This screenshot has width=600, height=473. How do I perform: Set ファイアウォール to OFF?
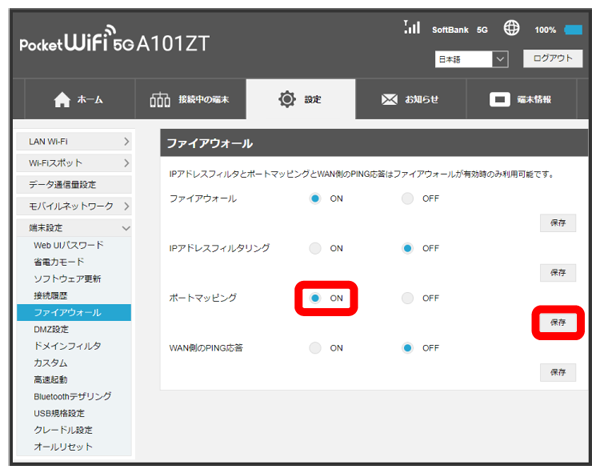pyautogui.click(x=407, y=199)
